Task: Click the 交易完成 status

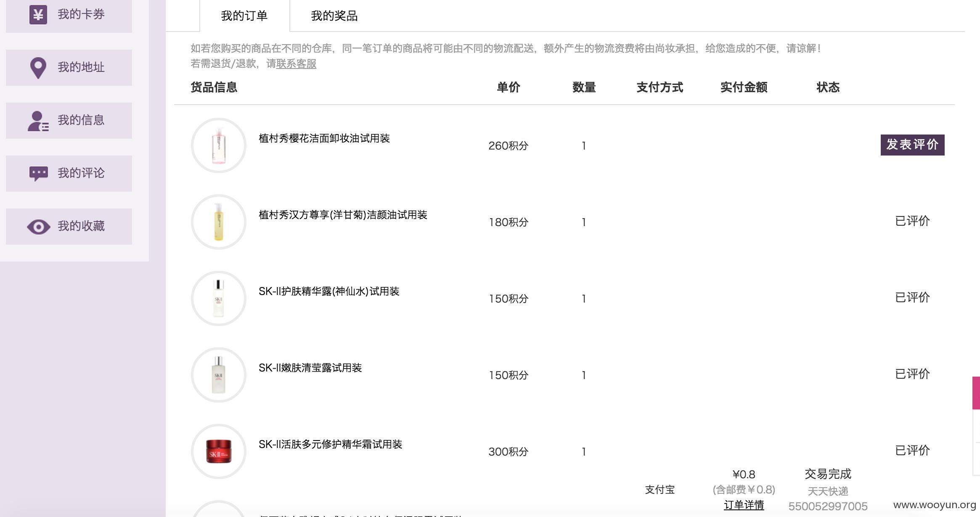Action: (828, 474)
